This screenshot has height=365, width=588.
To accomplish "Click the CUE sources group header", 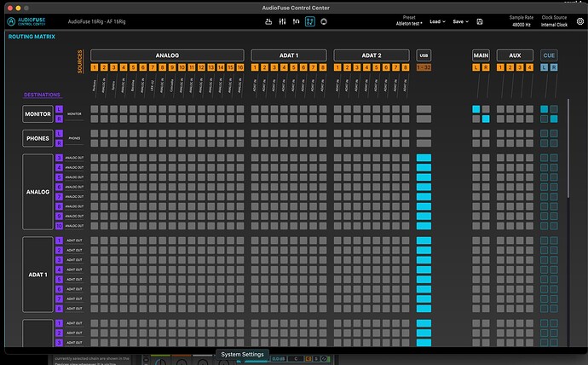I will coord(549,55).
